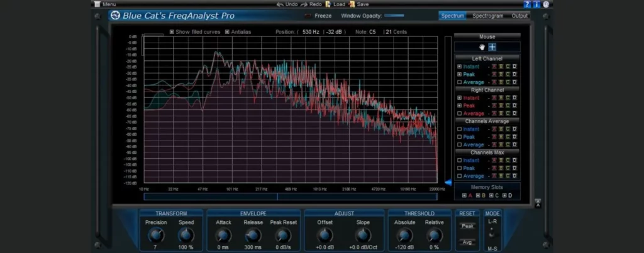This screenshot has width=644, height=253.
Task: Click the Undo arrow icon
Action: tap(280, 4)
